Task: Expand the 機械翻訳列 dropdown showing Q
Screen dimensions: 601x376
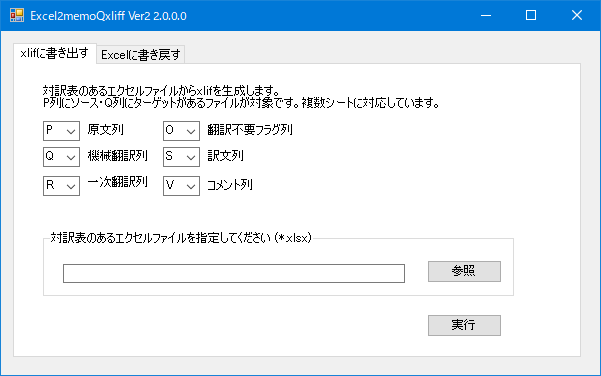Action: coord(61,157)
